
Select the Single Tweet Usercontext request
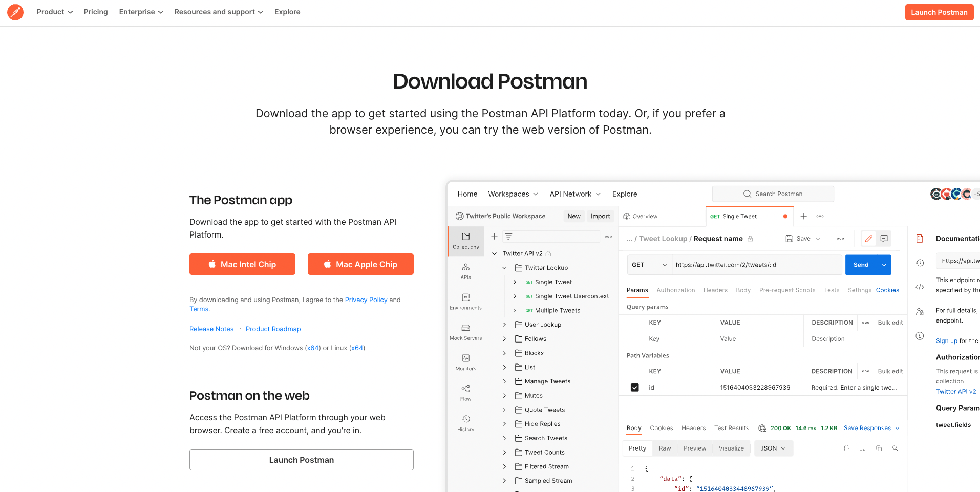572,296
